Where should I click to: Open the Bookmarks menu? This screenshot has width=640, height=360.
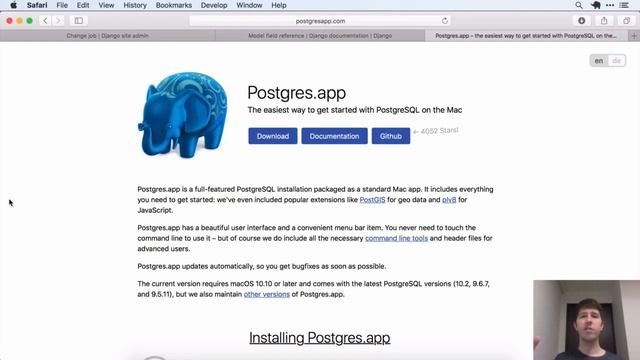[173, 5]
